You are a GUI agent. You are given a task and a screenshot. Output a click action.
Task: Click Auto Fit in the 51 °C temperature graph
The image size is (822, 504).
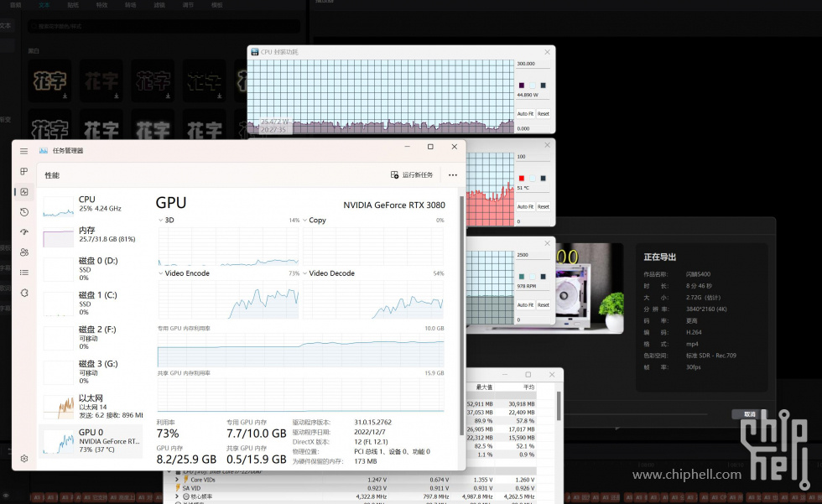point(525,206)
